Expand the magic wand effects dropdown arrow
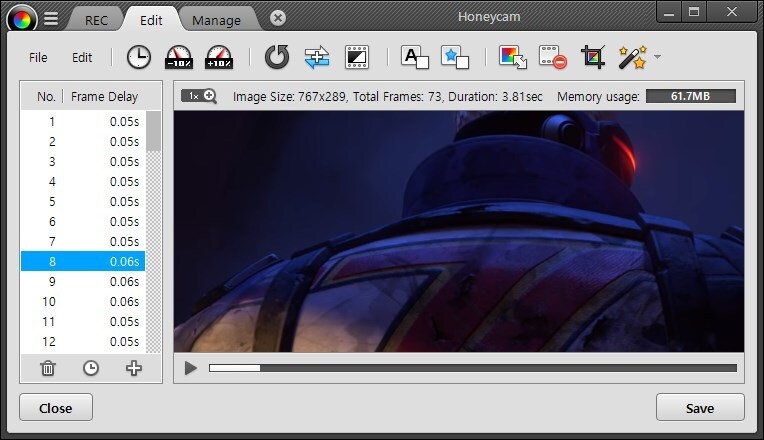Image resolution: width=764 pixels, height=440 pixels. point(657,58)
